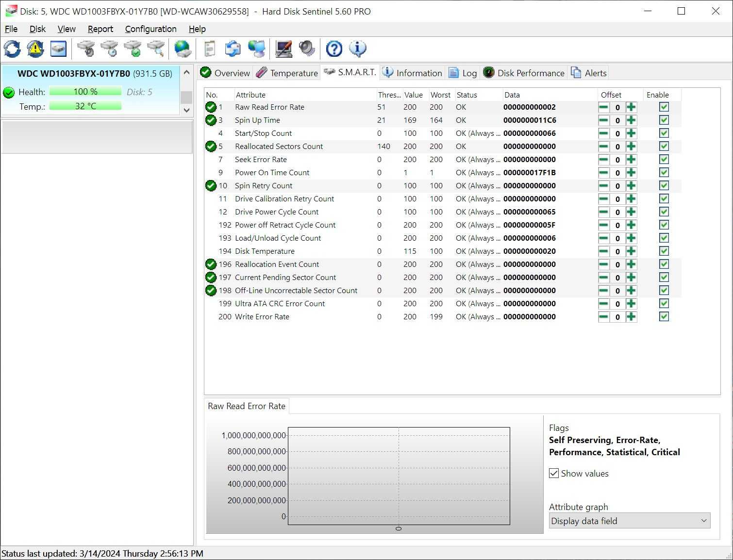Open the Configuration menu
733x560 pixels.
[151, 29]
